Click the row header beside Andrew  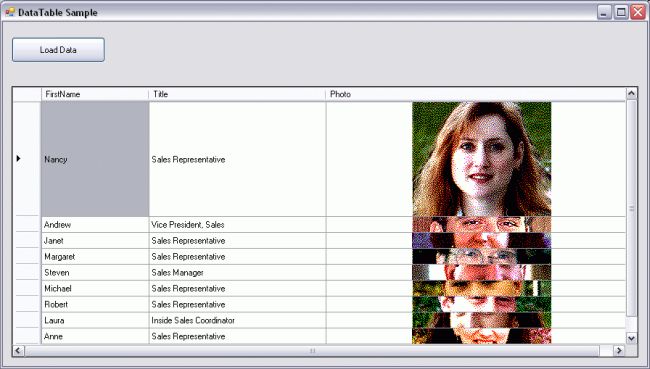point(27,225)
